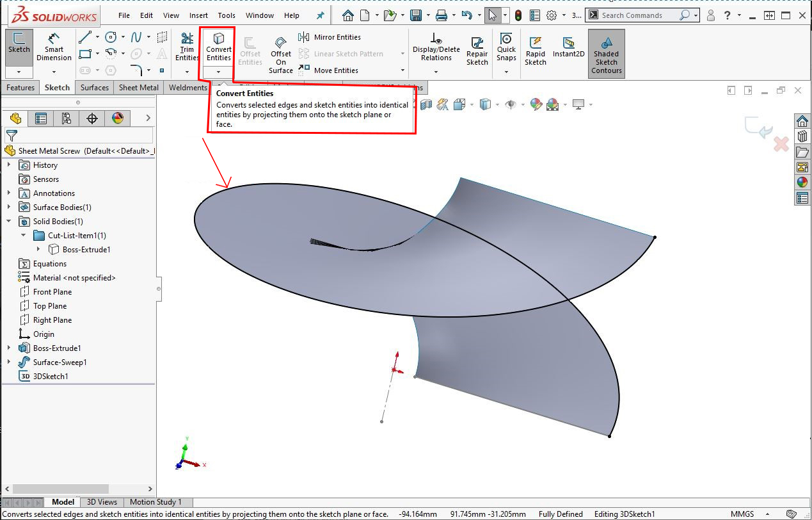Open Appearances pane in right task bar
This screenshot has width=812, height=520.
pyautogui.click(x=802, y=183)
